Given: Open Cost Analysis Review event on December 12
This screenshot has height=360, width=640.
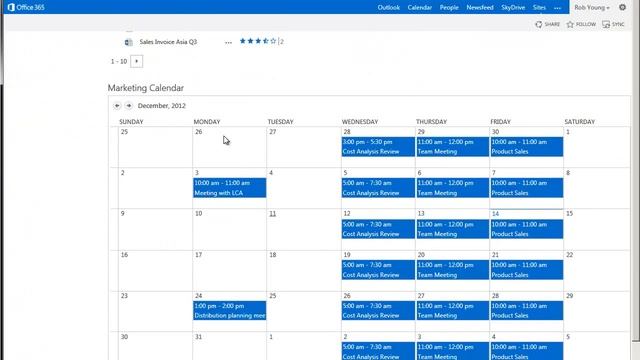Looking at the screenshot, I should point(378,229).
